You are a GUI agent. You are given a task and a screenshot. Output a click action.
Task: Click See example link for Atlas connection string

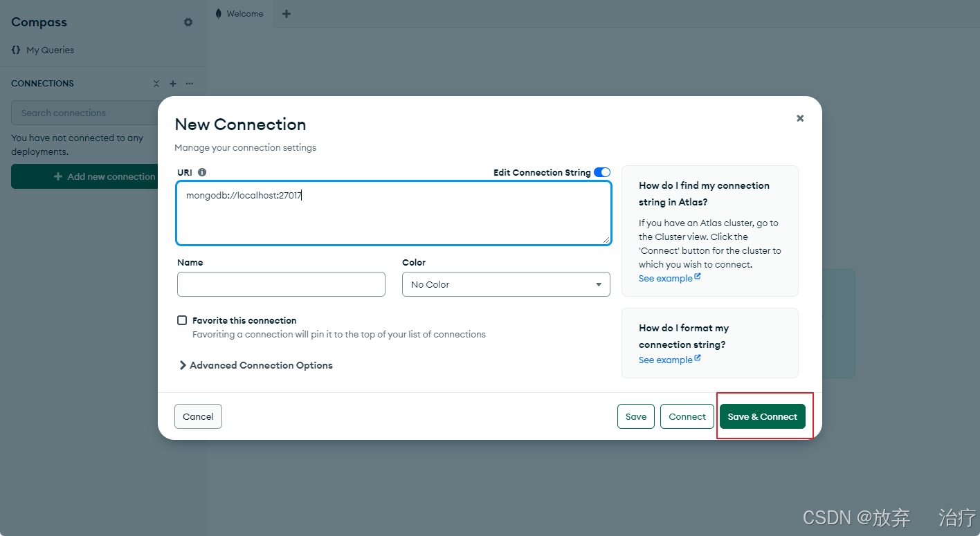pos(669,278)
